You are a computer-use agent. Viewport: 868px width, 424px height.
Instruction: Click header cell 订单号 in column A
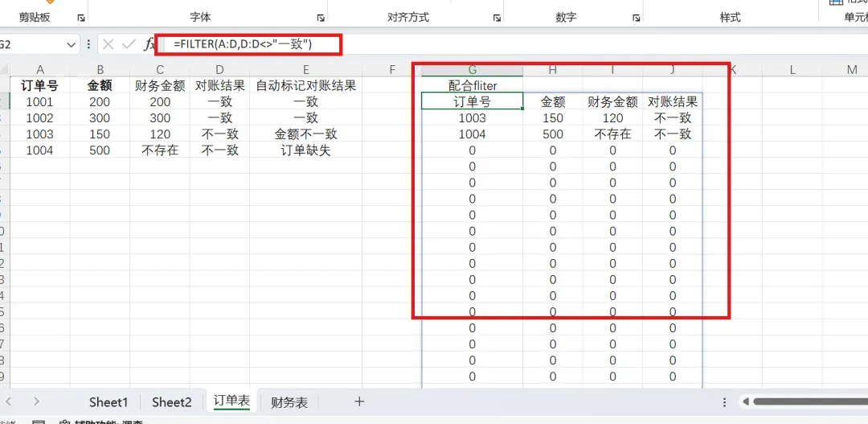click(x=40, y=86)
